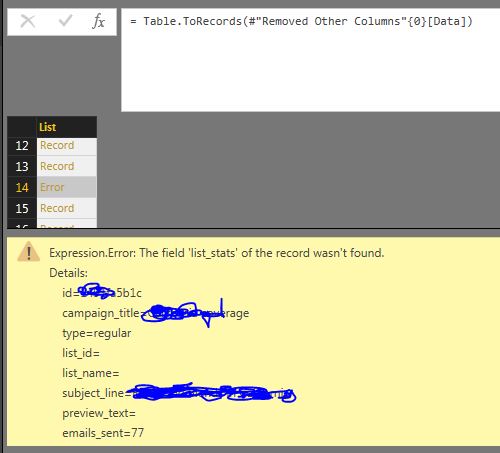Select row number 15
This screenshot has width=500, height=453.
22,208
